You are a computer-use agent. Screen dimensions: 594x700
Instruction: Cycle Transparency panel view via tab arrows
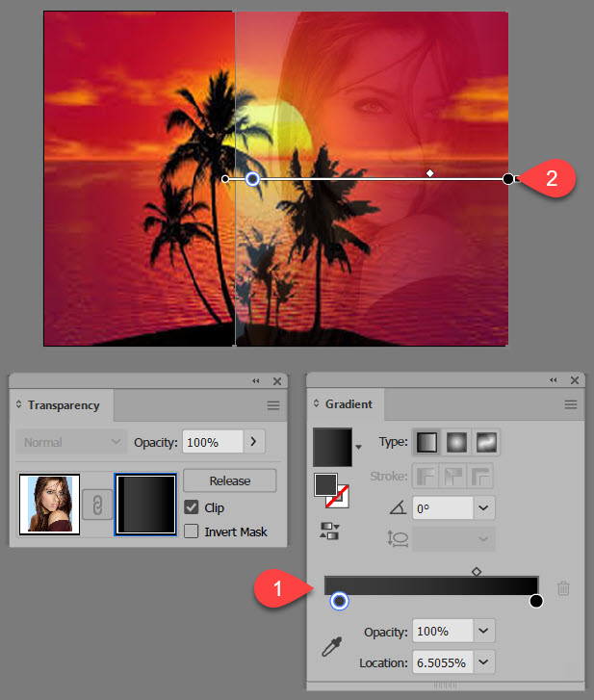click(x=18, y=404)
